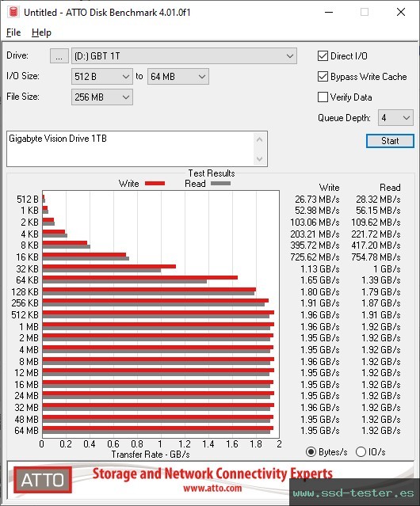Image resolution: width=420 pixels, height=506 pixels.
Task: Click the 1.65 GB/s write value
Action: tap(320, 280)
